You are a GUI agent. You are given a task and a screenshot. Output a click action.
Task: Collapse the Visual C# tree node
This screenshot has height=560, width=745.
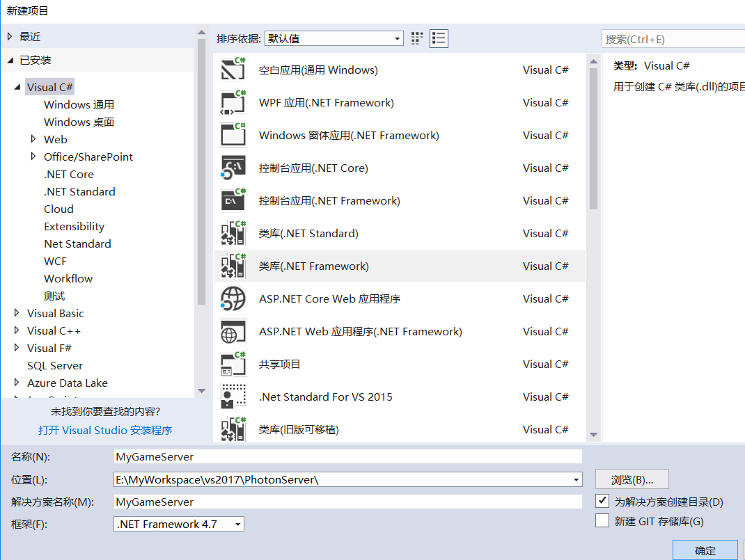click(x=17, y=87)
